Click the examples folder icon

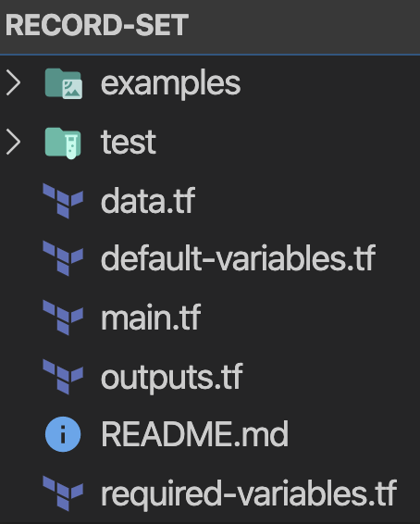point(64,83)
